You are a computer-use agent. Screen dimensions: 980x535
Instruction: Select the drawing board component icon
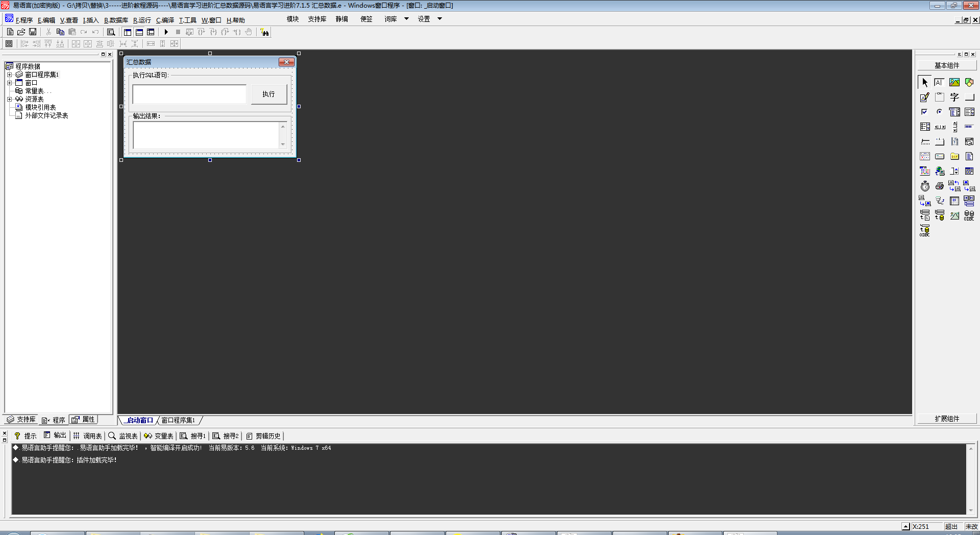925,97
